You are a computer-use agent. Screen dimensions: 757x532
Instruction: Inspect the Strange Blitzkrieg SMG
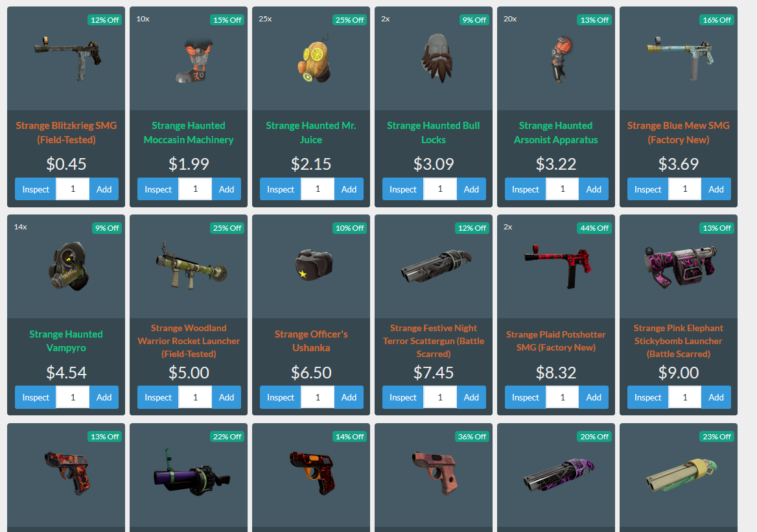click(36, 189)
